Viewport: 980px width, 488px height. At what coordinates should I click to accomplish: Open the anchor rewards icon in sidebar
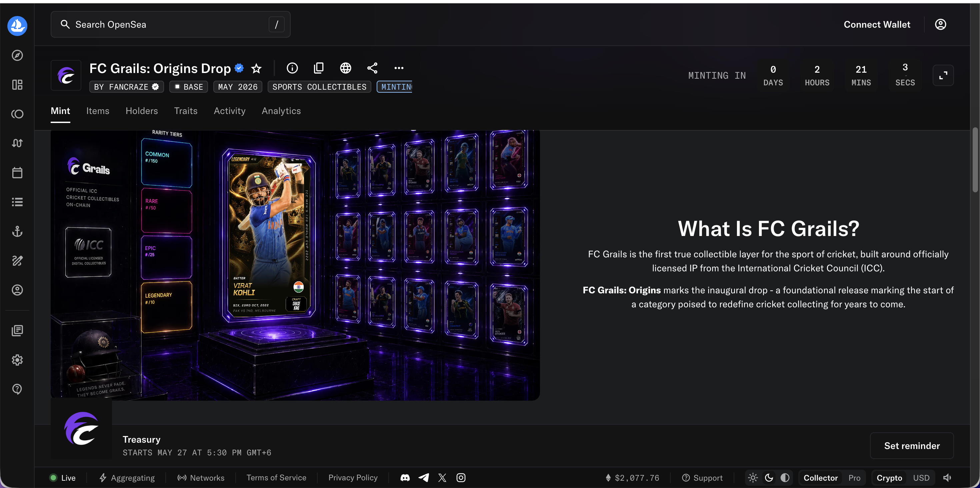[17, 231]
